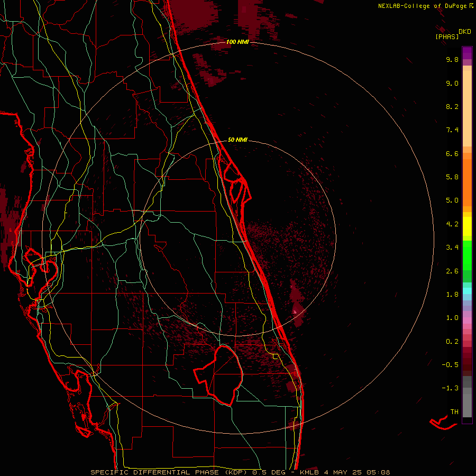This screenshot has height=476, width=476.
Task: Click the DKD unit label above the scale
Action: point(465,32)
